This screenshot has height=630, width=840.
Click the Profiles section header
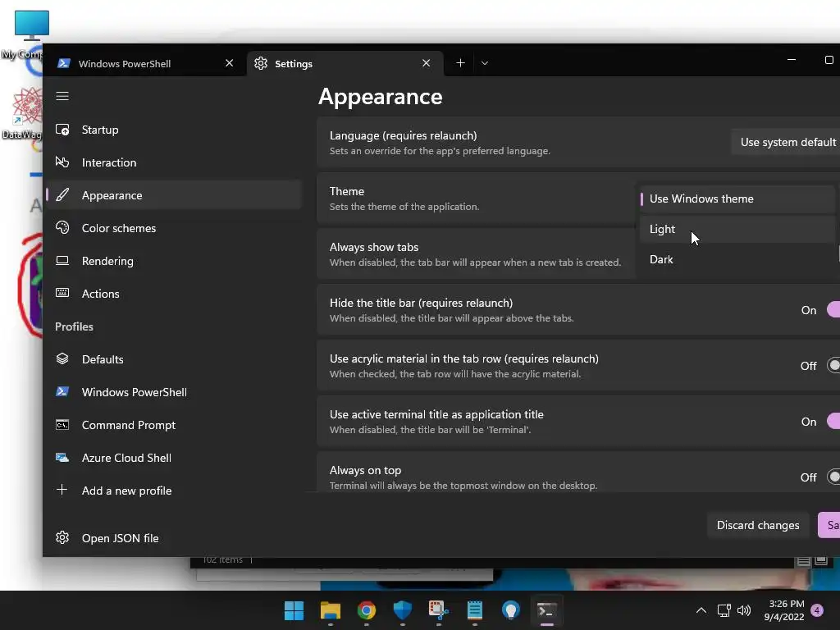(x=74, y=326)
